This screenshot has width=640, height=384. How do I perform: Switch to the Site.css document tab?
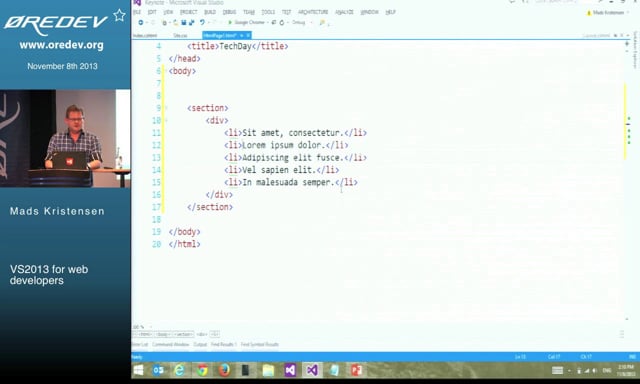click(180, 36)
